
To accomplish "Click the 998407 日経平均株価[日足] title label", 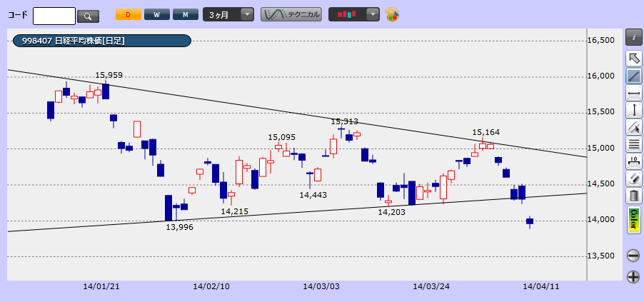I will pos(102,41).
